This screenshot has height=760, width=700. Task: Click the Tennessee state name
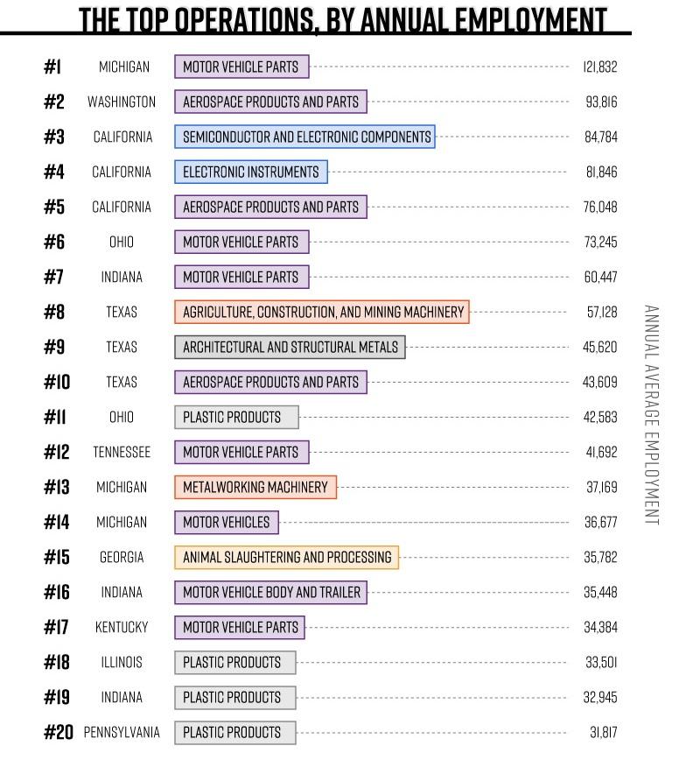point(122,452)
